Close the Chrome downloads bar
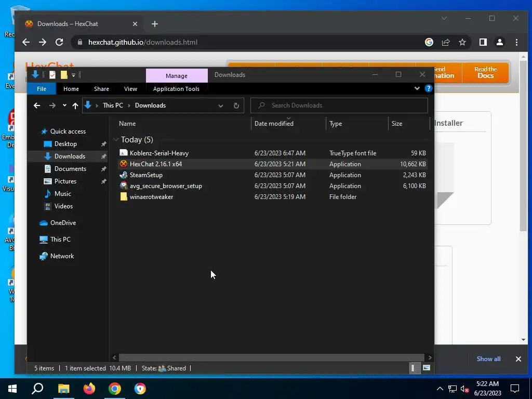Viewport: 532px width, 399px height. [x=518, y=359]
